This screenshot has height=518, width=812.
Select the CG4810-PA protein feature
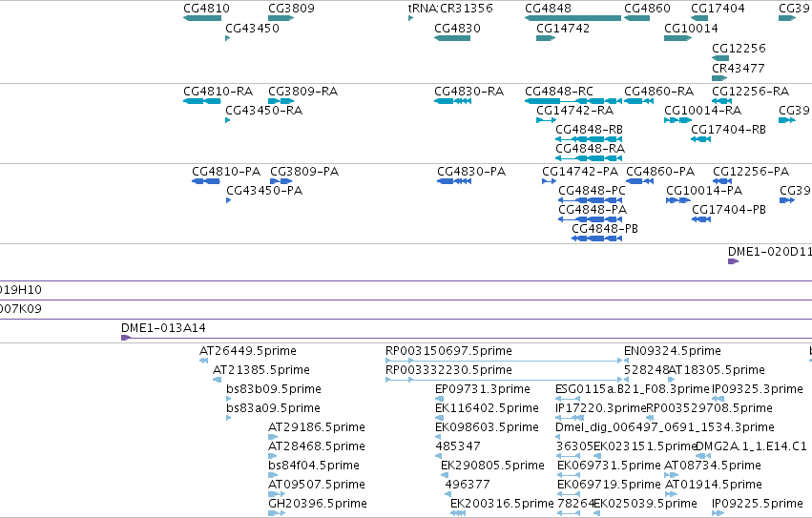coord(205,181)
